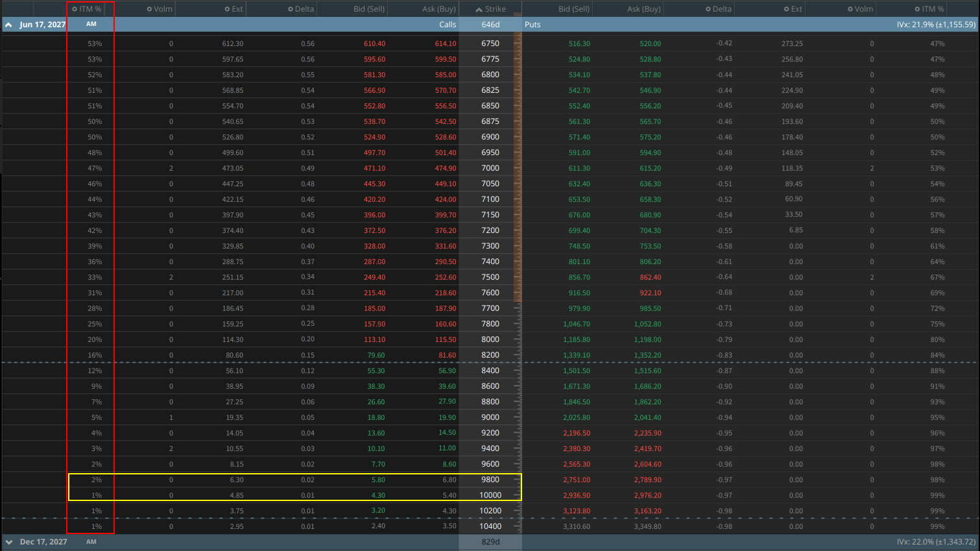This screenshot has height=551, width=980.
Task: Click put ask 658.30 on the 7100 row
Action: click(651, 199)
